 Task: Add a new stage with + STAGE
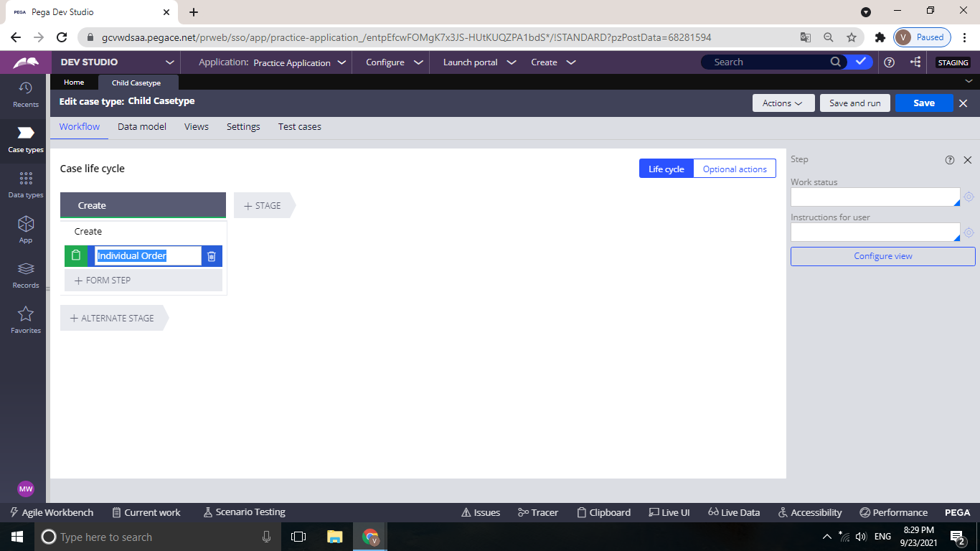(263, 205)
